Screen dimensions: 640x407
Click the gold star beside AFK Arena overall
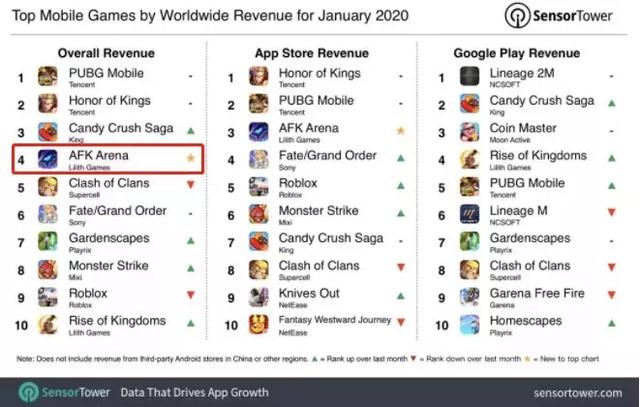coord(191,159)
